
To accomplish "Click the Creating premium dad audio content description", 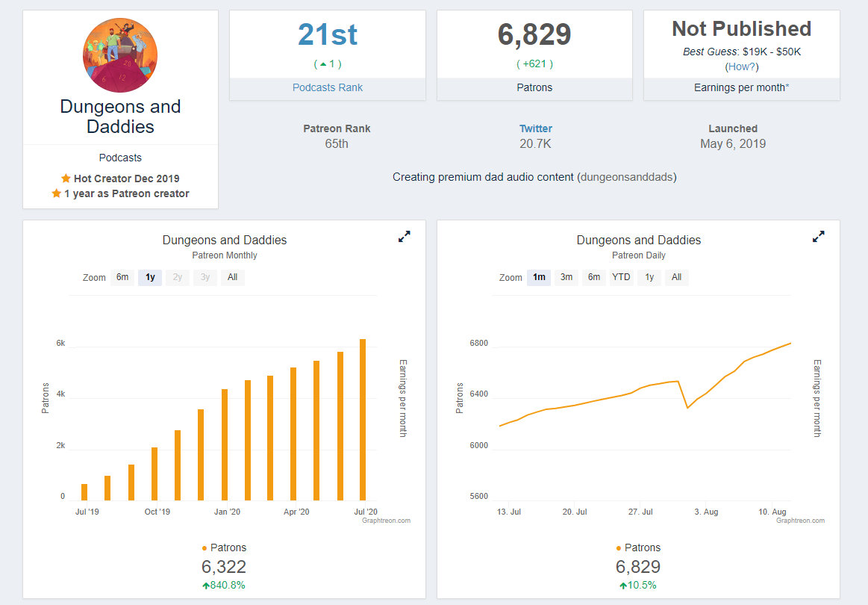I will [x=483, y=177].
